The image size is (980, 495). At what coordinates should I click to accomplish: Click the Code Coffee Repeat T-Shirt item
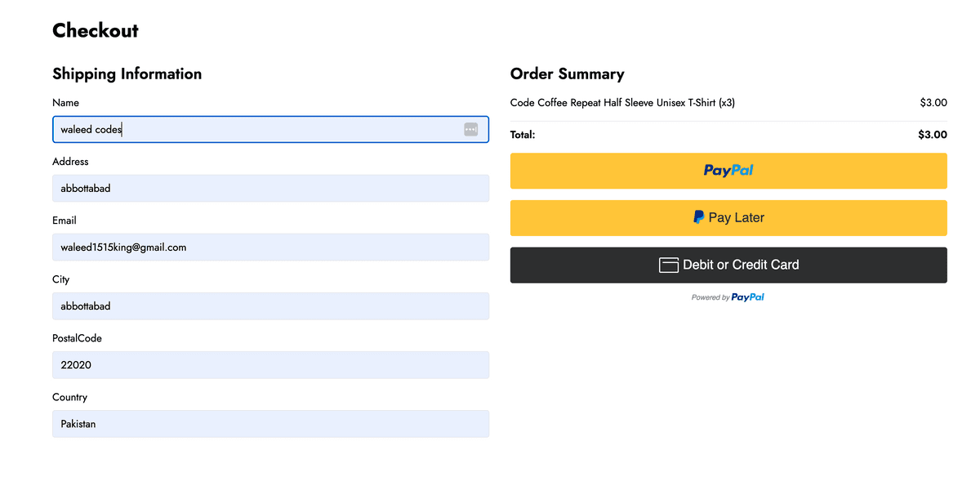[621, 103]
